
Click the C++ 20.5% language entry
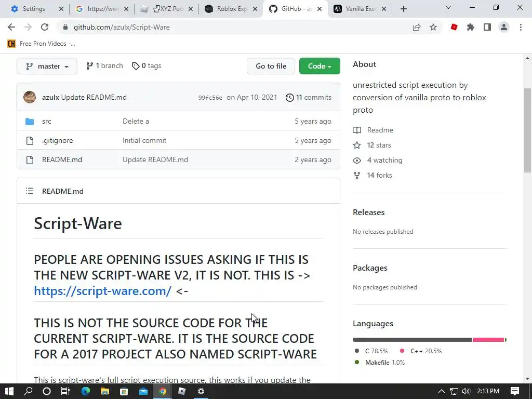(x=421, y=351)
